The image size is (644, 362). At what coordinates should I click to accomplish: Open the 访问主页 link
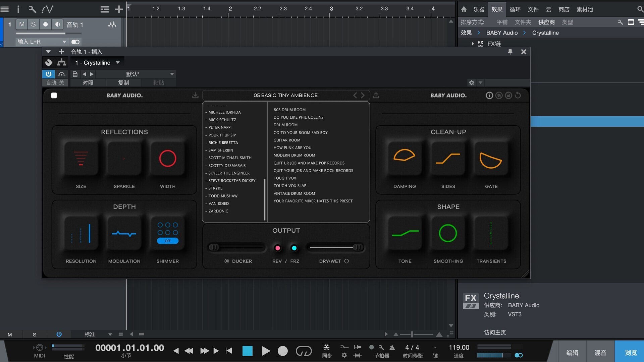(495, 332)
